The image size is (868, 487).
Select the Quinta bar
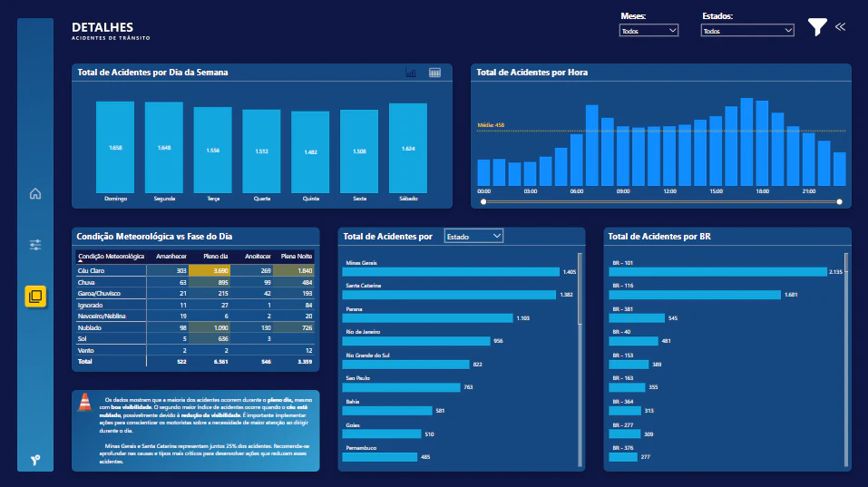click(310, 152)
